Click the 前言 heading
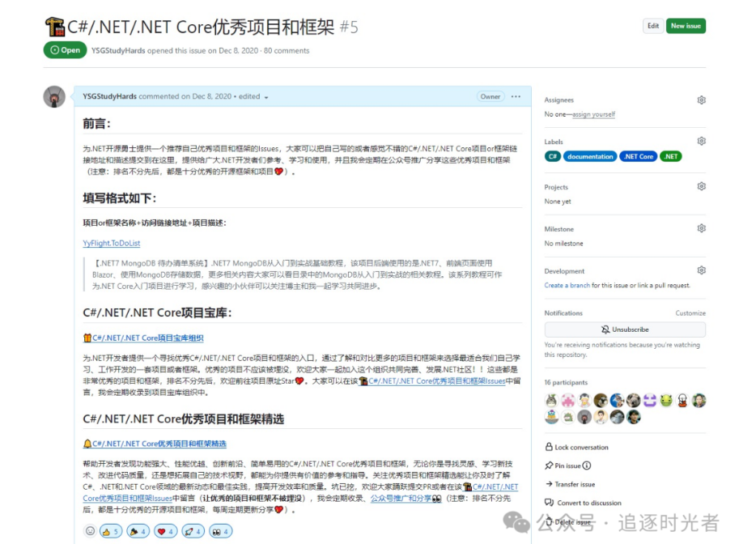756x544 pixels. pos(96,124)
